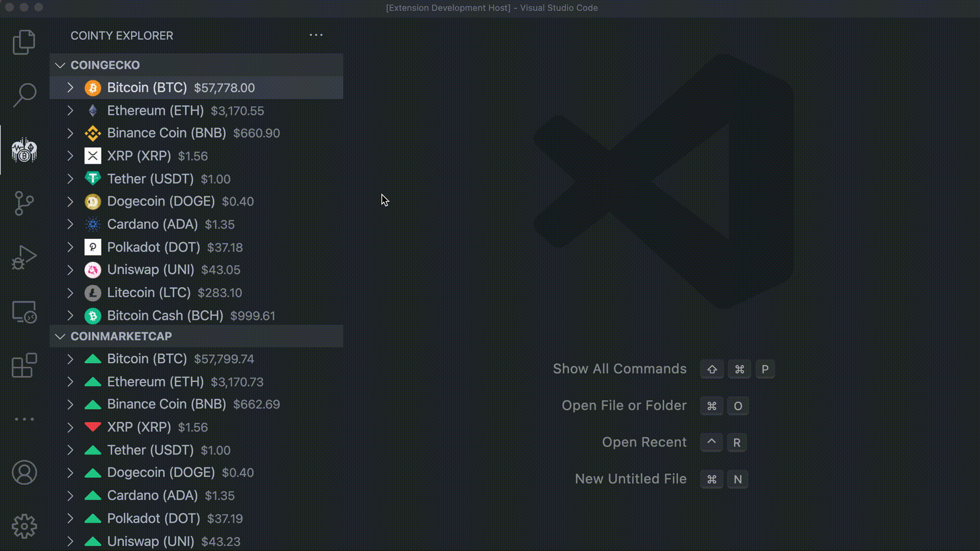Collapse the COINGECKO section
Viewport: 980px width, 551px height.
click(60, 65)
